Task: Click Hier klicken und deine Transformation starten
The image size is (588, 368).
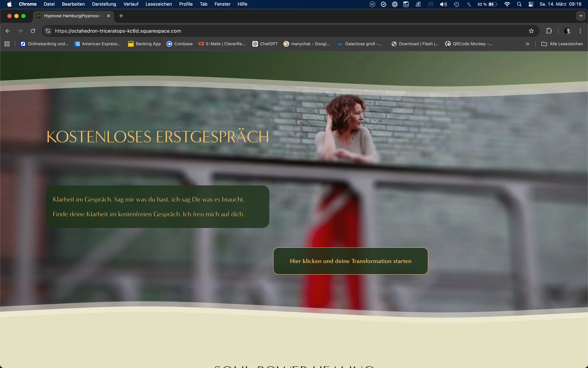Action: [350, 261]
